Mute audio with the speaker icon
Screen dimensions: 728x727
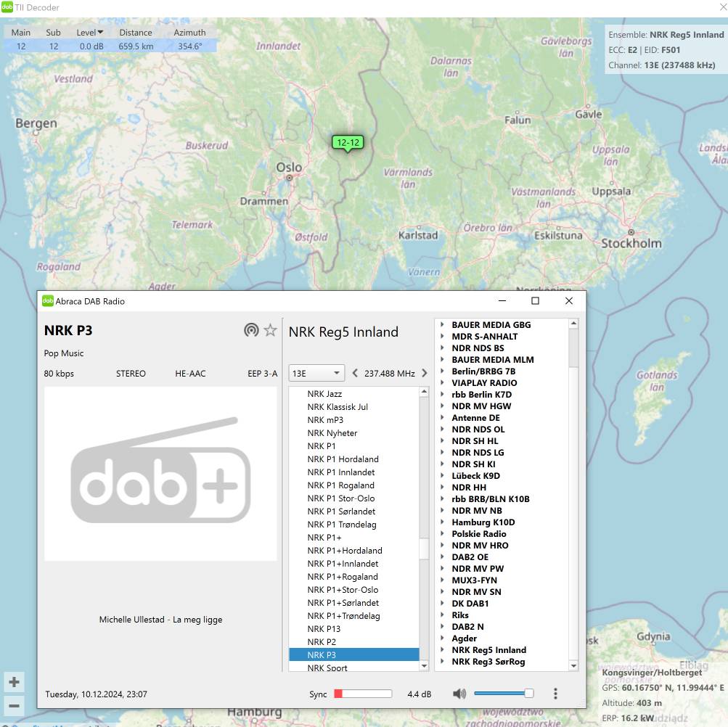tap(459, 694)
